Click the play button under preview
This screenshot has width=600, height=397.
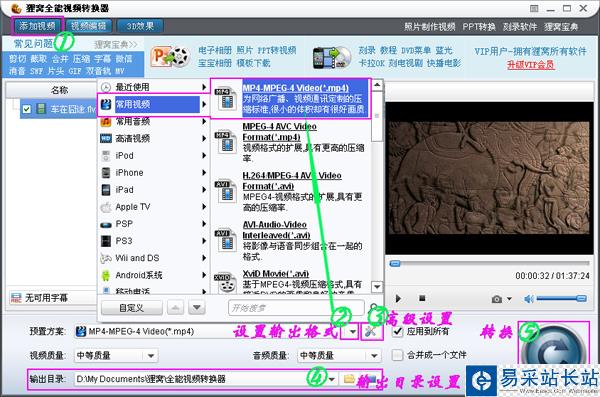pyautogui.click(x=398, y=298)
